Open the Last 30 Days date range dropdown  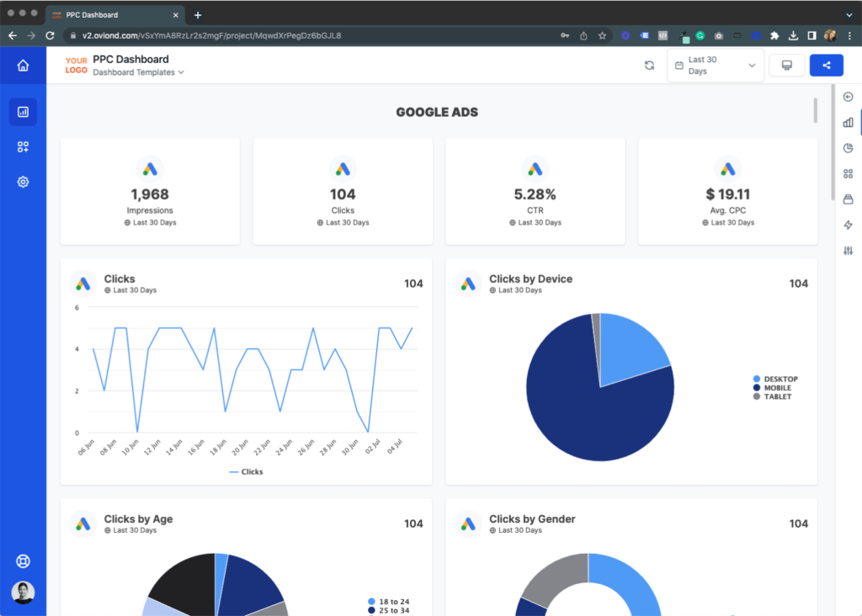click(716, 66)
